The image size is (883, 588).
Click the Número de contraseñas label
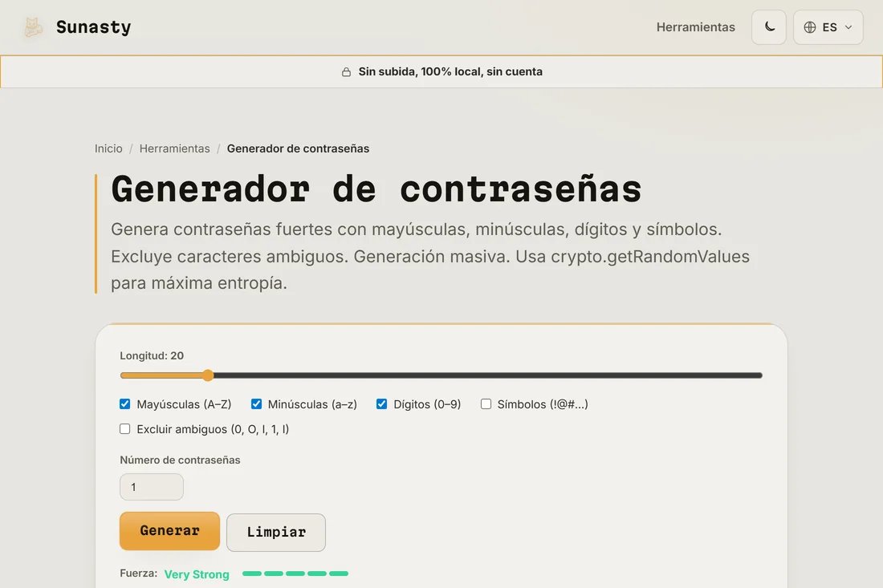[180, 460]
